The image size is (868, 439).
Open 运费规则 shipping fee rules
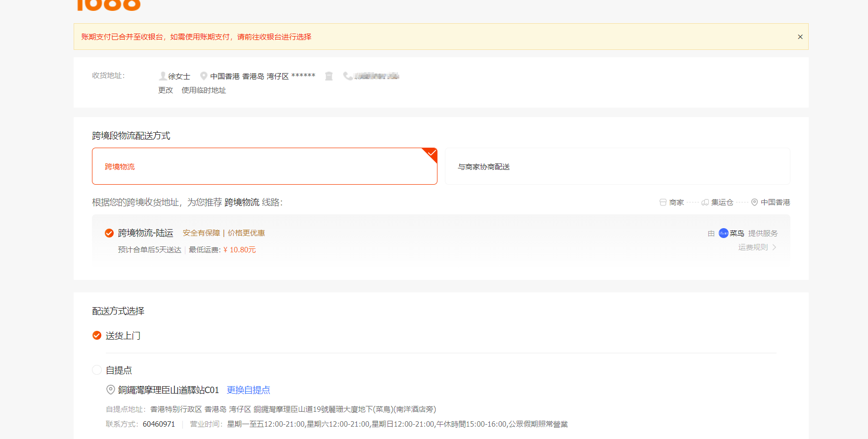753,247
